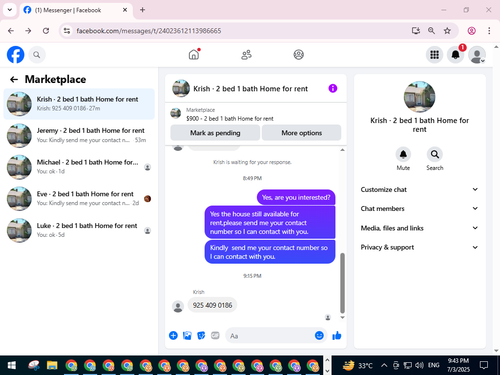Open the weather widget showing 33°C
Screen dimensions: 500x375
(x=358, y=366)
